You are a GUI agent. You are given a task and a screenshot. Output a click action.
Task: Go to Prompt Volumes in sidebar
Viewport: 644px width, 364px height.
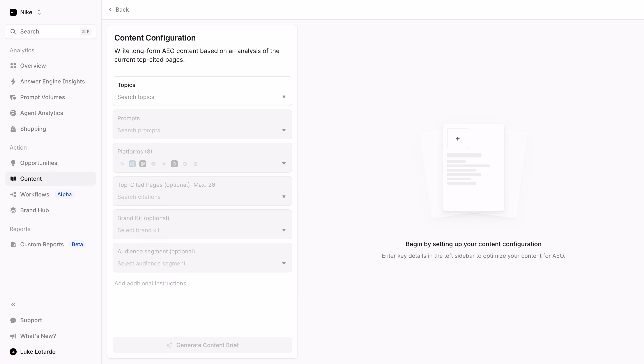click(x=51, y=97)
